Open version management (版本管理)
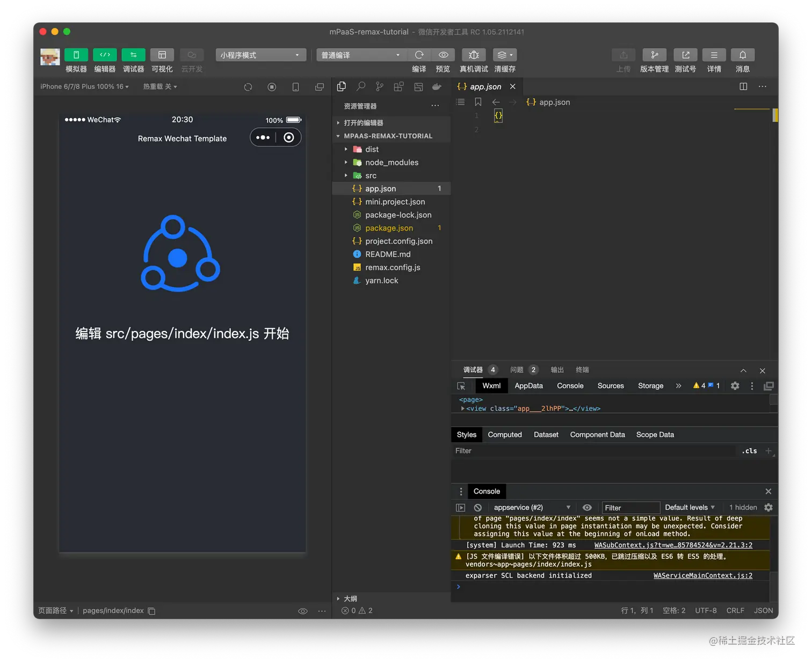 pos(654,55)
